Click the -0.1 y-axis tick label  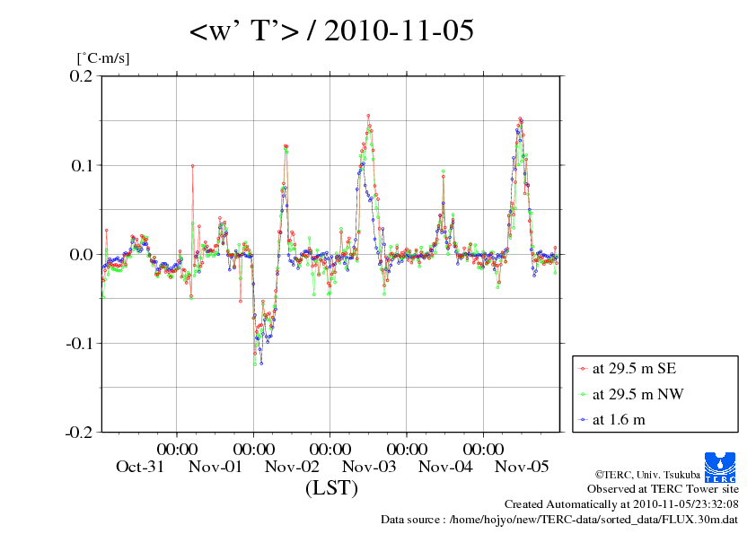point(79,343)
